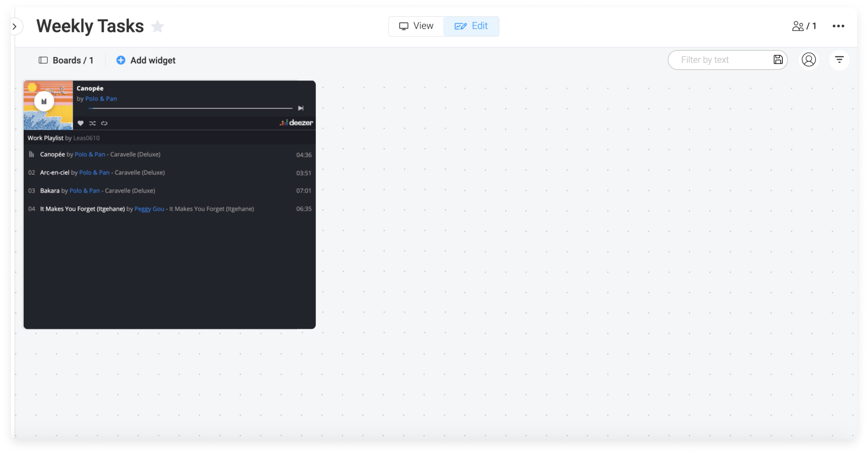
Task: Play Canopée row in playlist
Action: (x=169, y=154)
